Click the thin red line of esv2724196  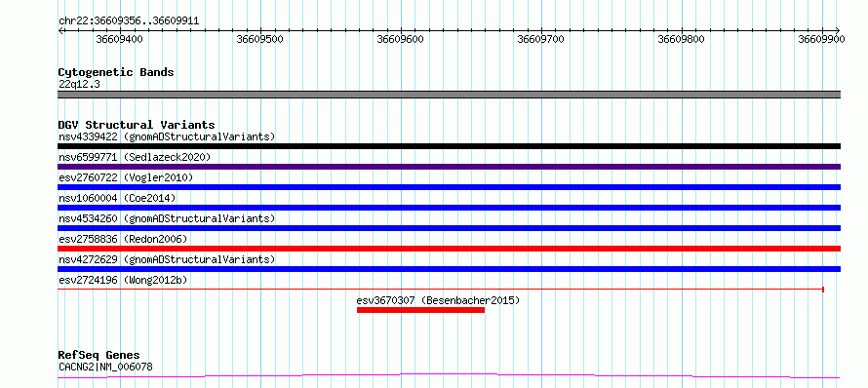(441, 289)
